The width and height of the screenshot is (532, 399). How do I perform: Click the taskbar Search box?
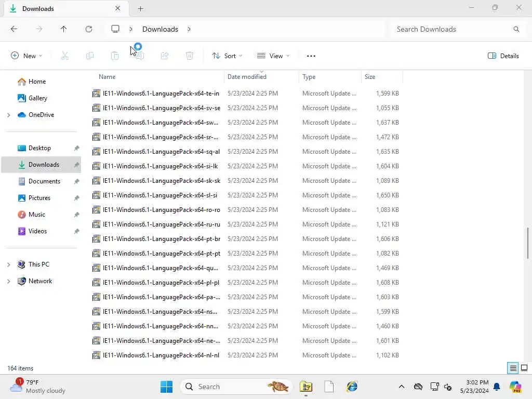click(236, 387)
